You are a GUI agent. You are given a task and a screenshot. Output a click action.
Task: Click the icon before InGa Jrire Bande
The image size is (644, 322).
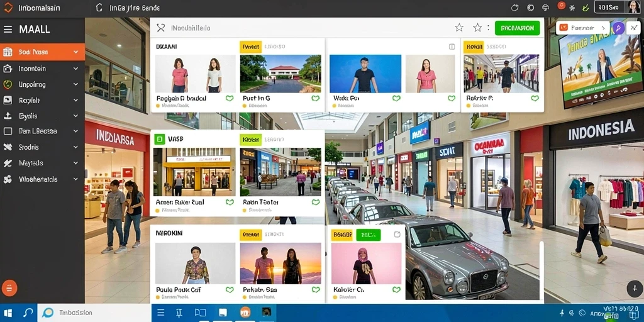pyautogui.click(x=99, y=8)
